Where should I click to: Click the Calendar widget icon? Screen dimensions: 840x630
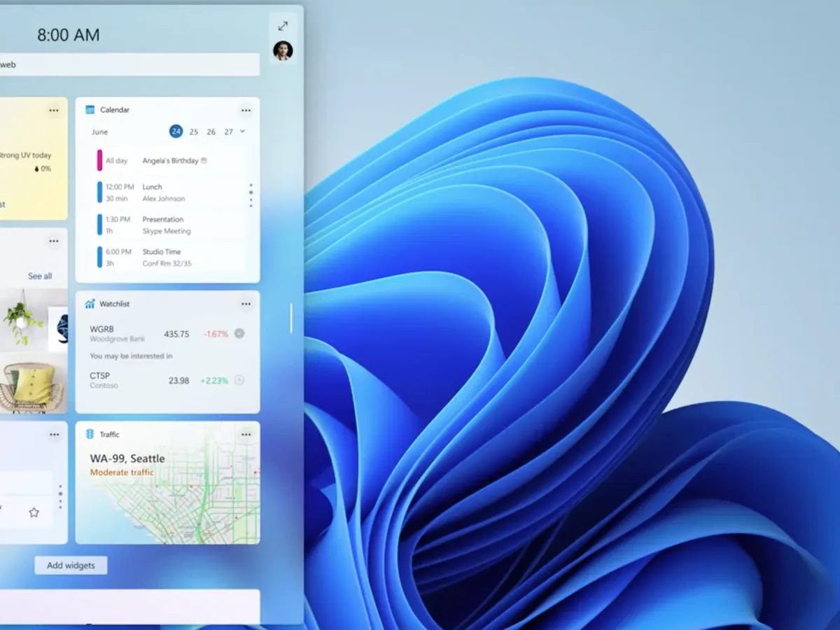click(x=90, y=110)
